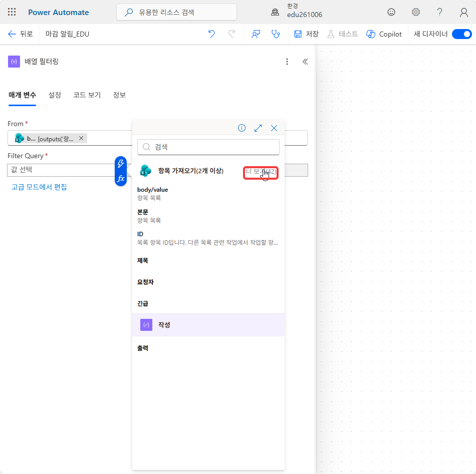This screenshot has width=476, height=474.
Task: Undo the last change
Action: coord(211,34)
